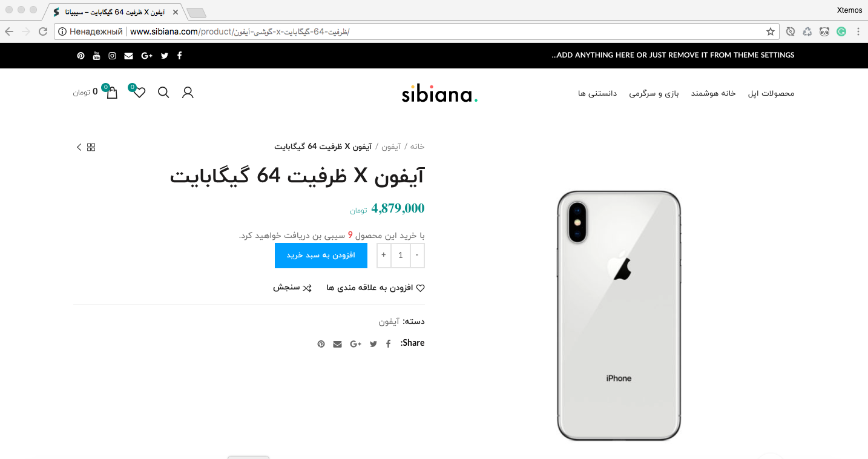Screen dimensions: 868x459
Task: Open the search magnifier icon
Action: click(163, 93)
